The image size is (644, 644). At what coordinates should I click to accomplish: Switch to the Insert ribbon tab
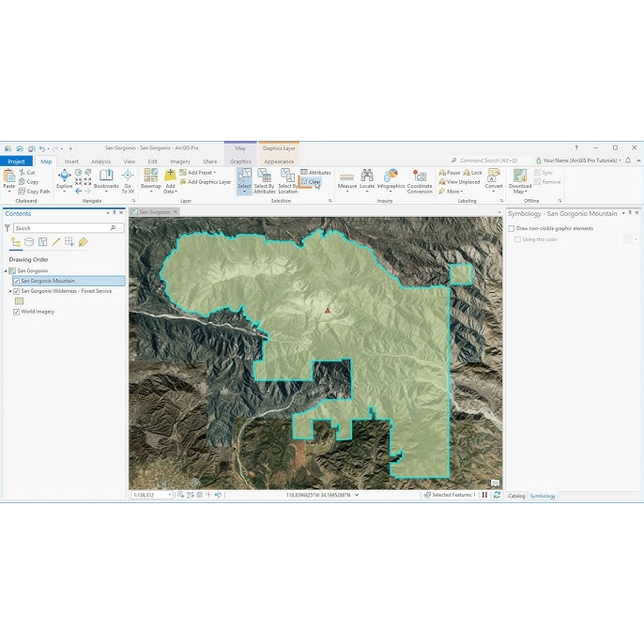tap(71, 161)
